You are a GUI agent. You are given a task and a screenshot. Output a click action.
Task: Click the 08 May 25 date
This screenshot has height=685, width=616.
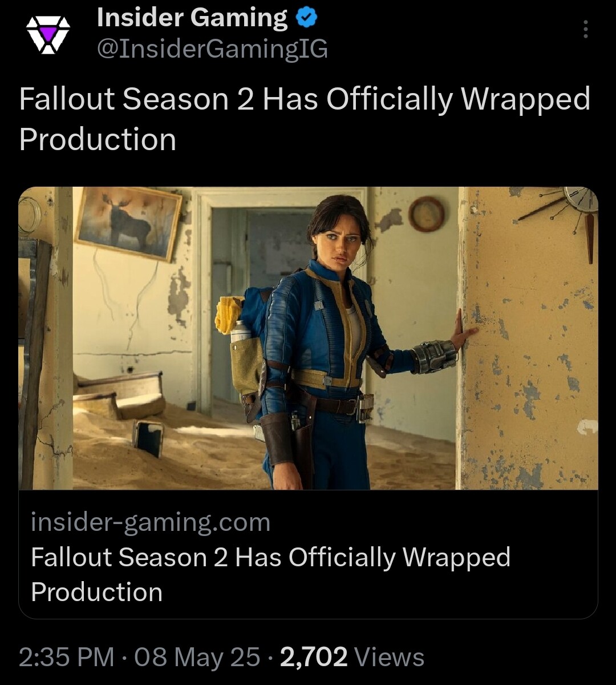click(198, 657)
